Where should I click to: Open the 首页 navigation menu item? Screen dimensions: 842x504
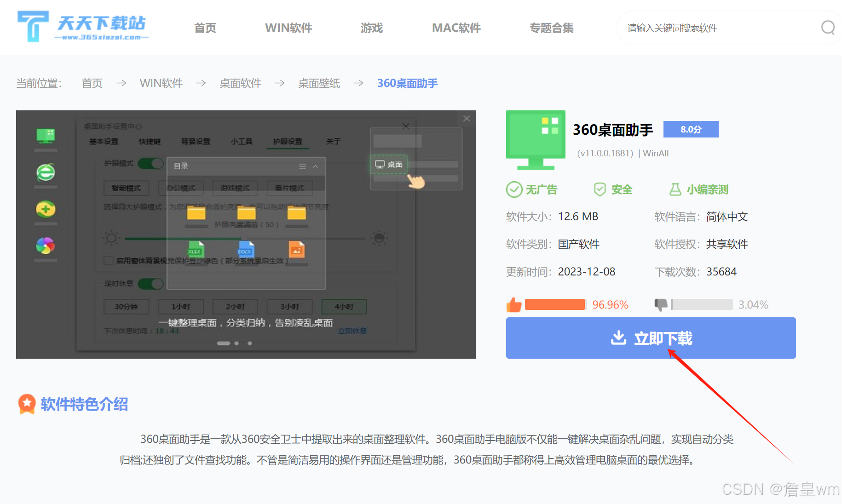pyautogui.click(x=205, y=28)
